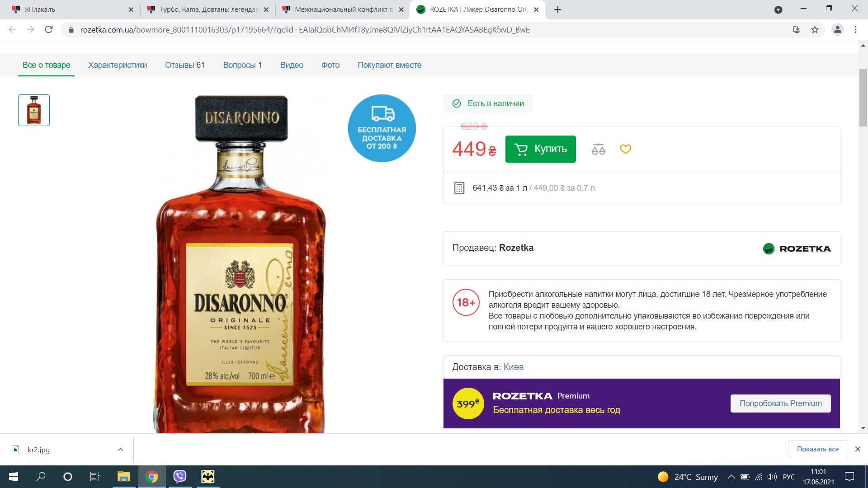Open Task View on the taskbar

coord(95,477)
